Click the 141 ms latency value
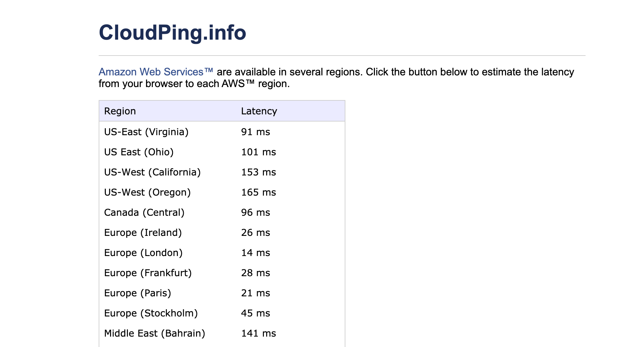The height and width of the screenshot is (347, 644). coord(258,333)
